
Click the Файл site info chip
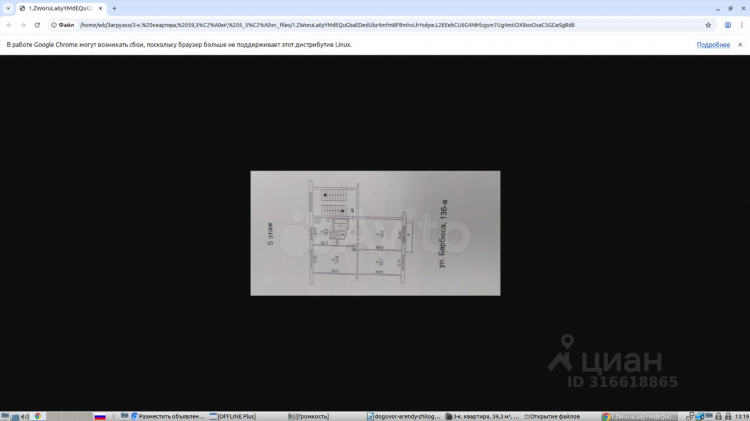click(63, 25)
